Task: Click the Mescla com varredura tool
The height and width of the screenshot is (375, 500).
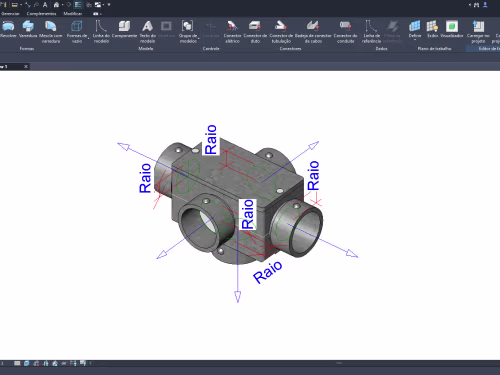Action: (x=51, y=32)
